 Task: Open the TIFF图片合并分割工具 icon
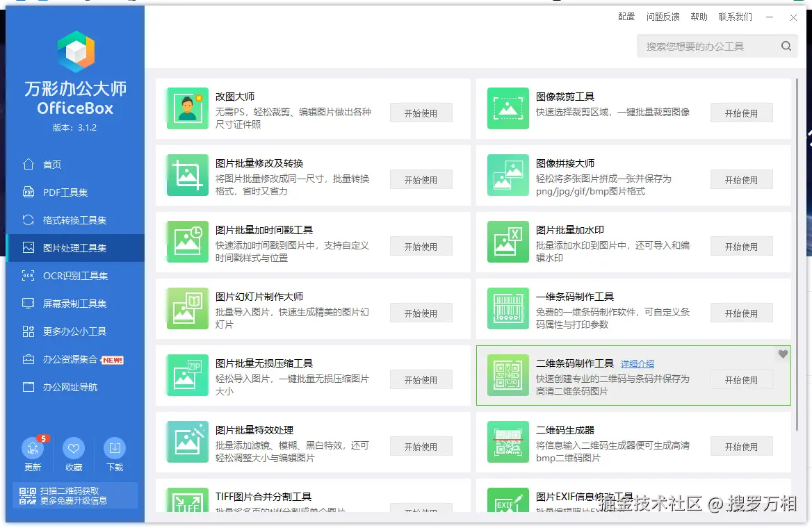click(x=188, y=500)
